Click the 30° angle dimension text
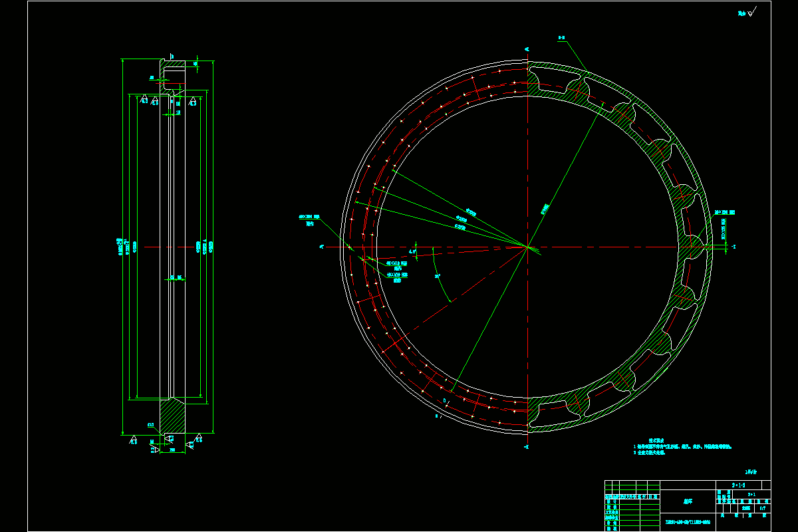The height and width of the screenshot is (532, 798). [x=437, y=275]
